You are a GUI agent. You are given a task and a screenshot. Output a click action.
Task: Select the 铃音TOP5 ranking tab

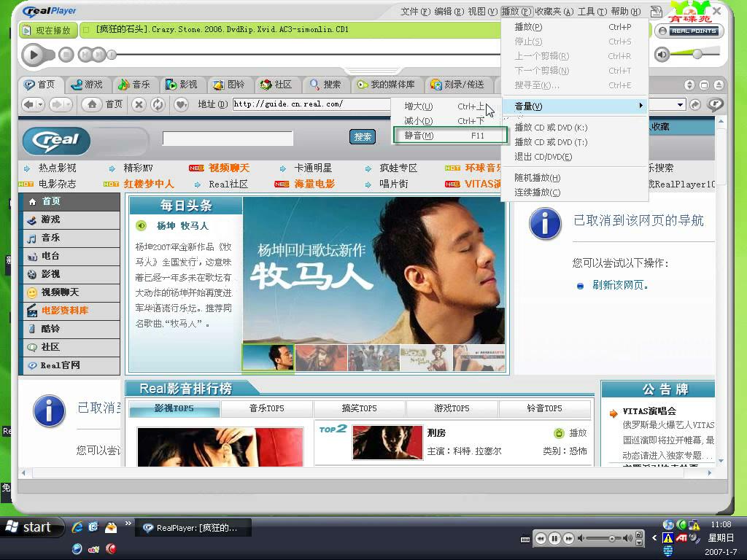(x=544, y=408)
